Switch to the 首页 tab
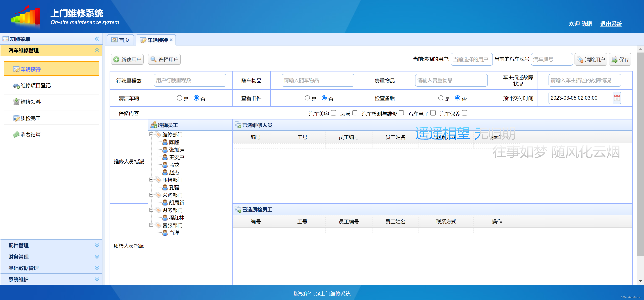 120,40
